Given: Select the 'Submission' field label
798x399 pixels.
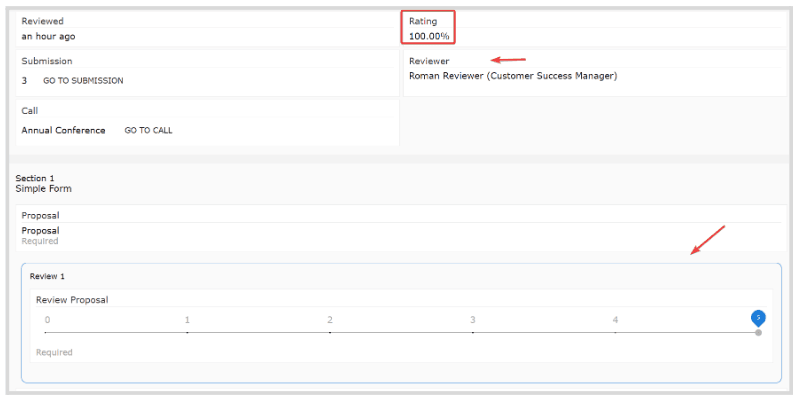Looking at the screenshot, I should (x=47, y=61).
